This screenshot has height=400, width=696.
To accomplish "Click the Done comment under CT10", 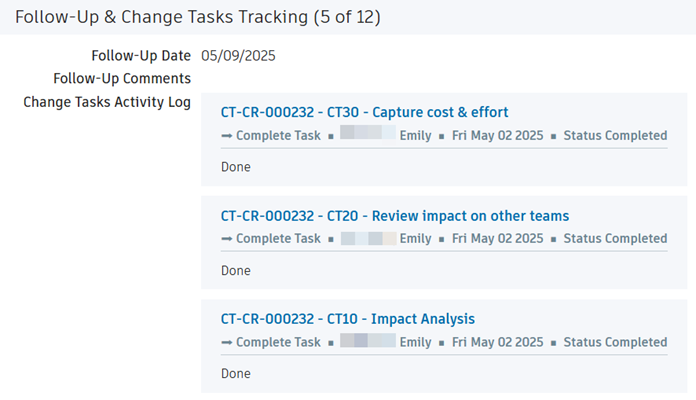I will point(236,374).
